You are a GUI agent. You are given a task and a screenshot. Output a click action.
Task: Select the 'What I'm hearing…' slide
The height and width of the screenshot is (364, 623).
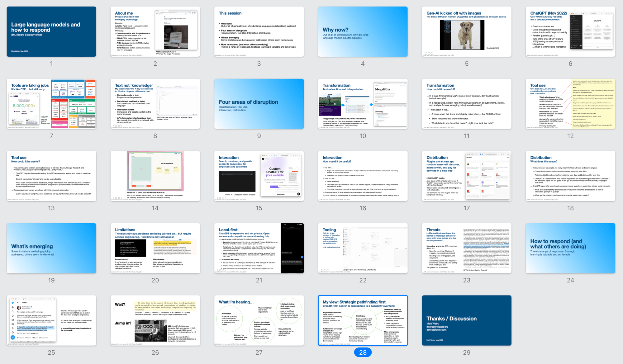259,320
